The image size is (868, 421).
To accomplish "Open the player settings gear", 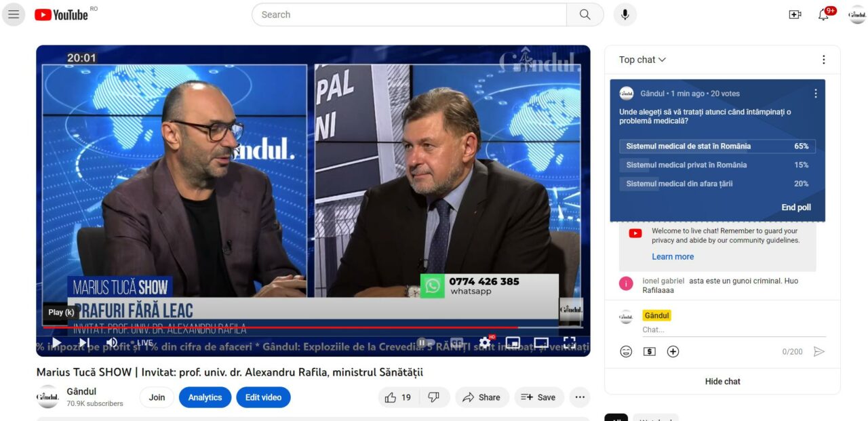I will (x=485, y=342).
